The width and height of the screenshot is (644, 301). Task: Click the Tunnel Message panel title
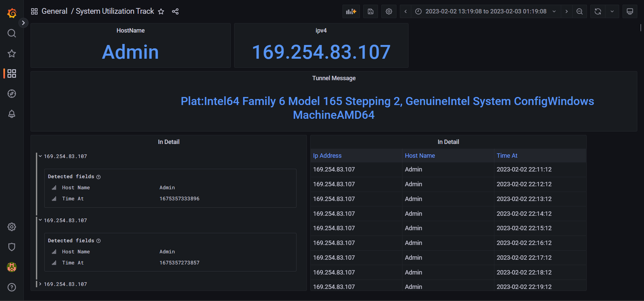334,78
